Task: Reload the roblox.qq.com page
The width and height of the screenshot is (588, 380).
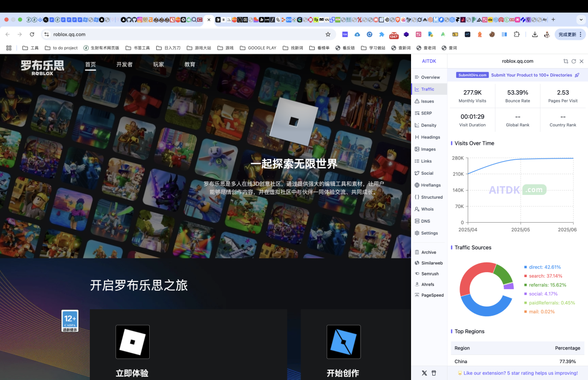Action: point(32,34)
